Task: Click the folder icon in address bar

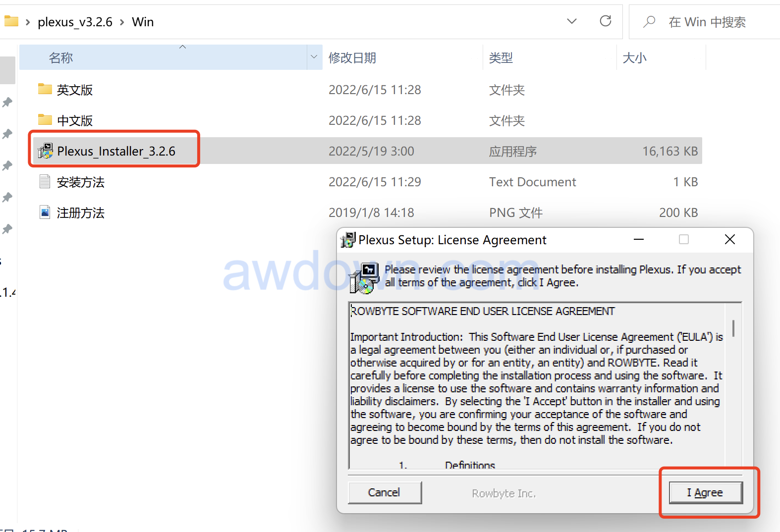Action: pos(11,21)
